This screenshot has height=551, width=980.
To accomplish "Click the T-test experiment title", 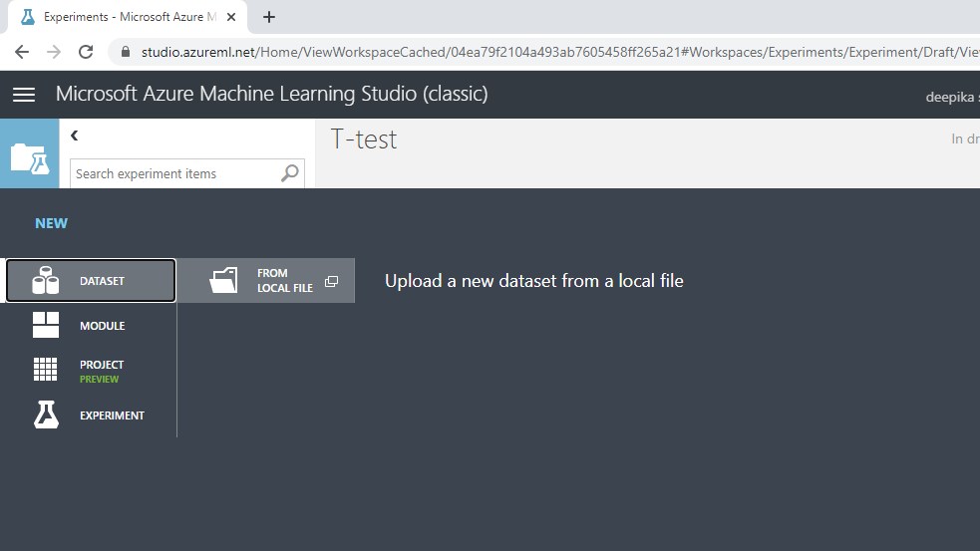I will [x=363, y=139].
